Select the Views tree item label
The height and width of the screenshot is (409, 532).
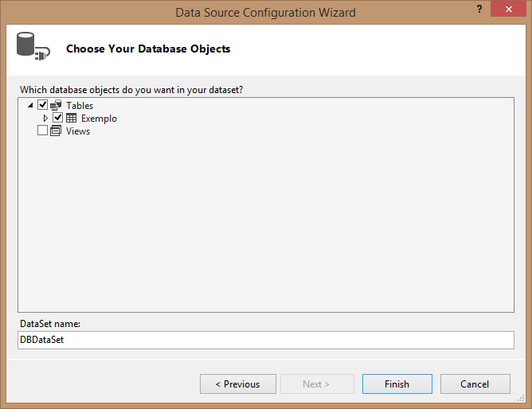(78, 131)
